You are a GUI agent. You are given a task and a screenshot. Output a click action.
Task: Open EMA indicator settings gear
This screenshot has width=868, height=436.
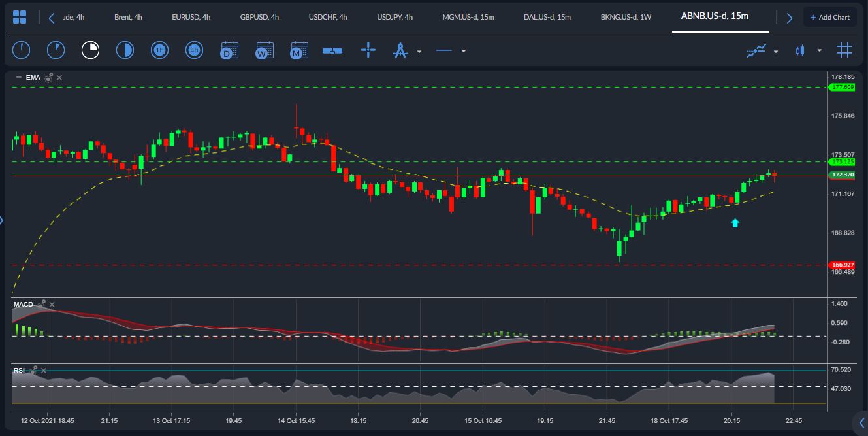(x=49, y=77)
